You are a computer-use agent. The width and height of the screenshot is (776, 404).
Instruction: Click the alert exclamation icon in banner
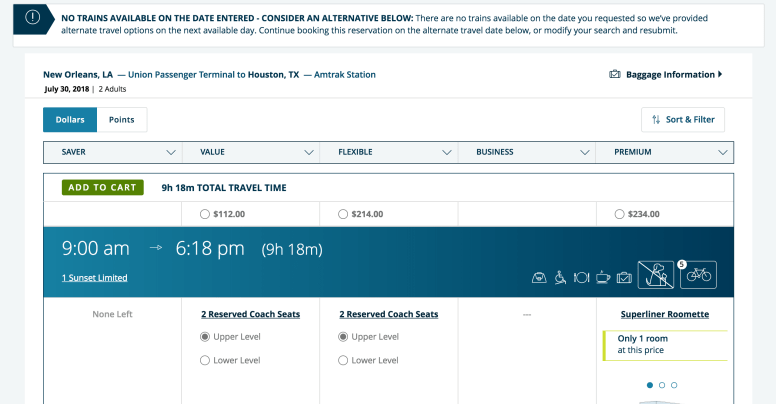click(34, 17)
